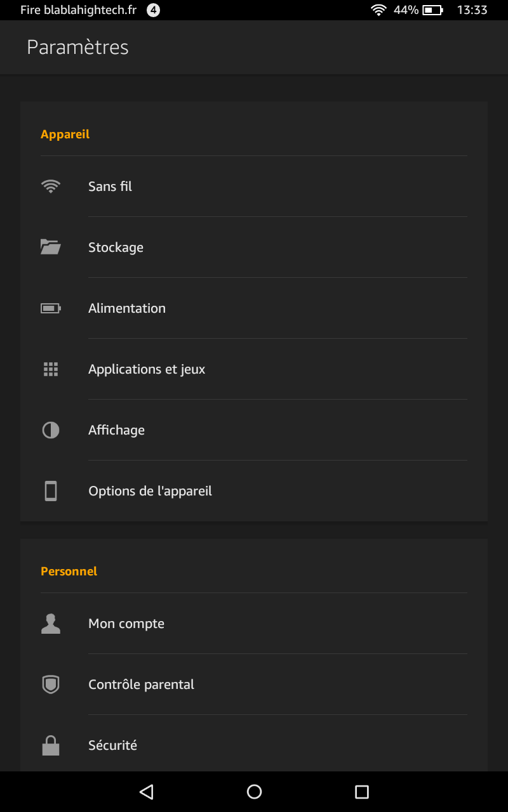Tap the half-circle Affichage icon
508x812 pixels.
(51, 430)
